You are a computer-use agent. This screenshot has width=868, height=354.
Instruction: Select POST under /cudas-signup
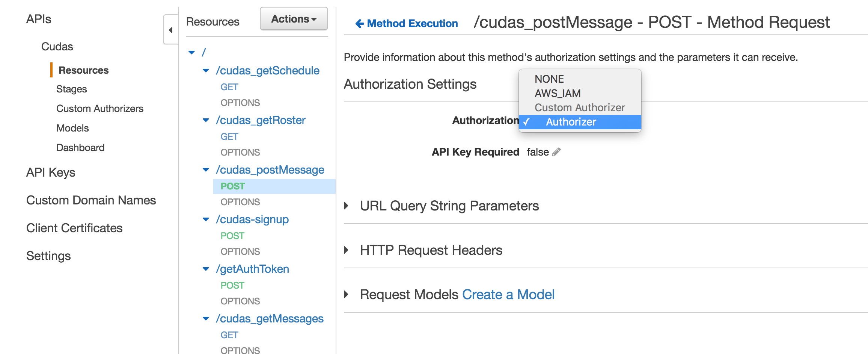(232, 236)
